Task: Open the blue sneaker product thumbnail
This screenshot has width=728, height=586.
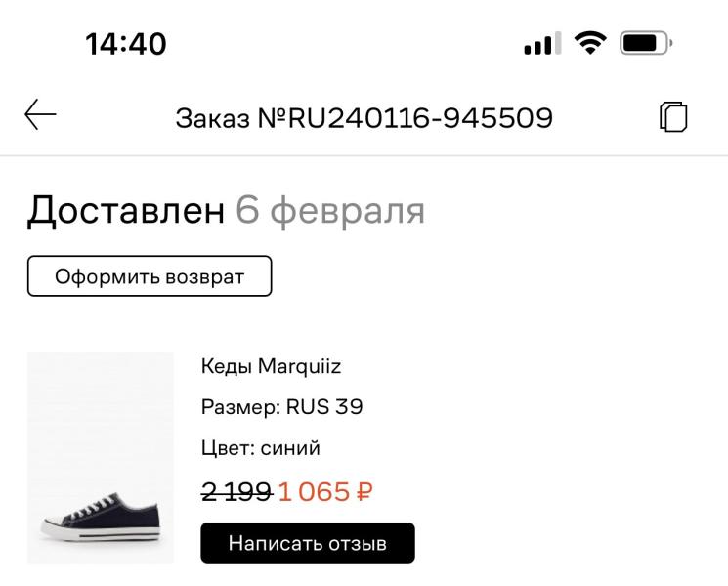Action: pyautogui.click(x=101, y=457)
